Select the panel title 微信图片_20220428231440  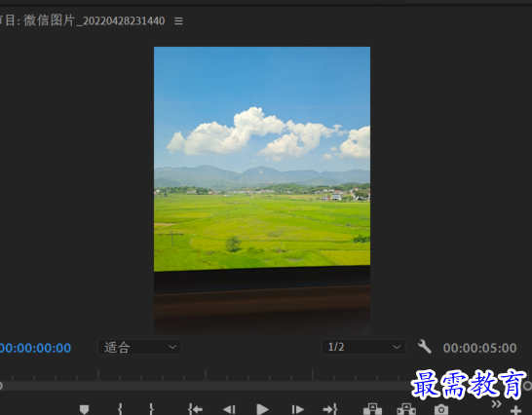click(x=94, y=20)
